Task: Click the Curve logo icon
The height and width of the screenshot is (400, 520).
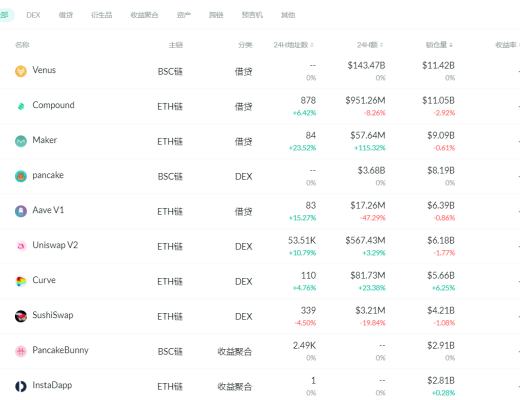Action: (21, 281)
